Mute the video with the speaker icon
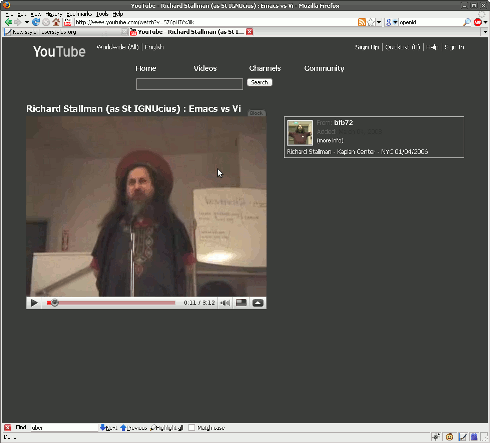 point(225,303)
